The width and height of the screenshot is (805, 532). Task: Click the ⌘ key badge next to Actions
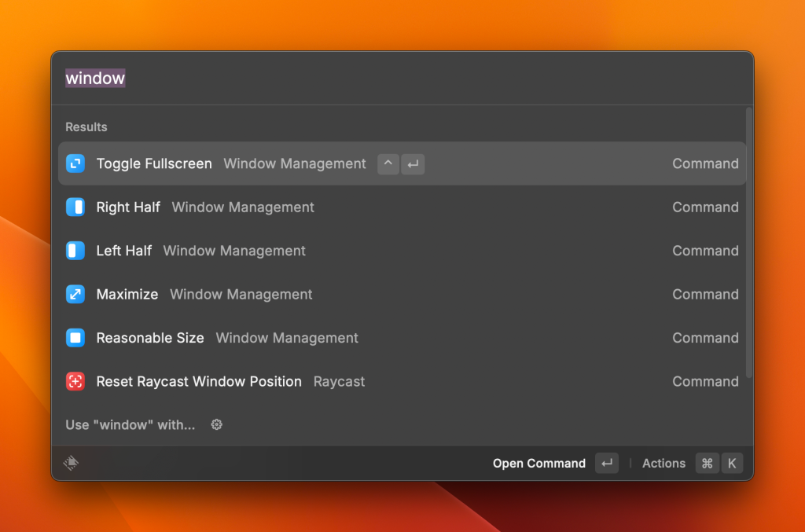(x=707, y=464)
